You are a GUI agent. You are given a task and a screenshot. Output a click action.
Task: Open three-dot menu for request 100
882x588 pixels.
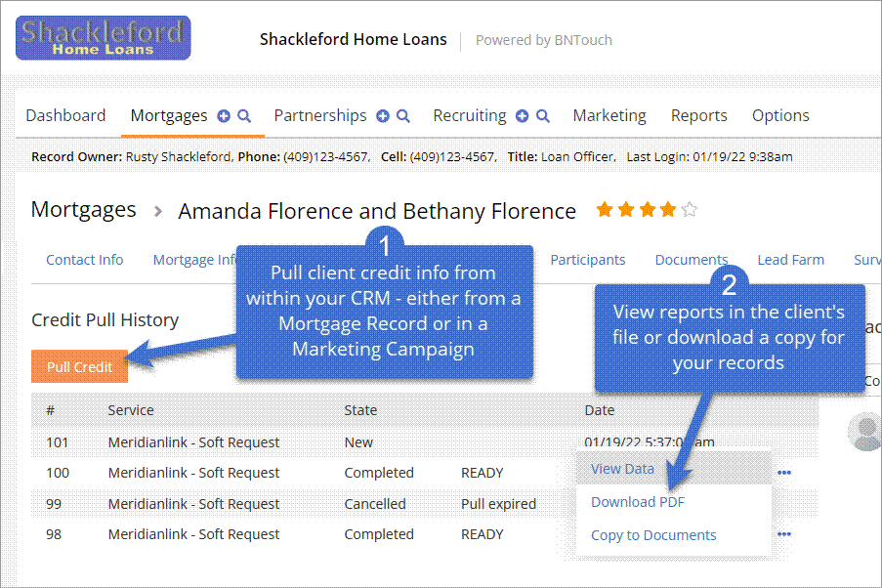pos(784,473)
